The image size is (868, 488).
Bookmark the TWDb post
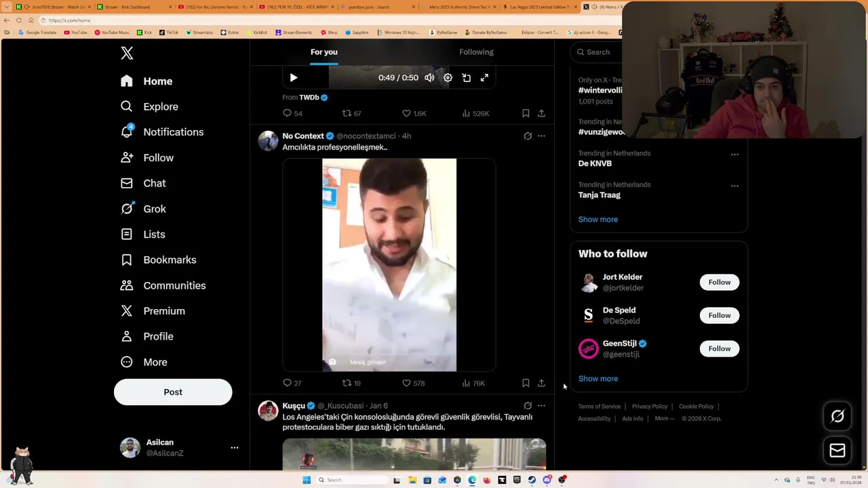tap(526, 113)
